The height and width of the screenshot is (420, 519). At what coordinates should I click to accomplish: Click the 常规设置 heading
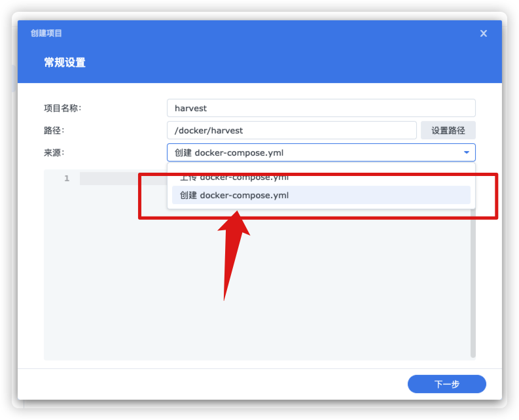click(x=65, y=63)
